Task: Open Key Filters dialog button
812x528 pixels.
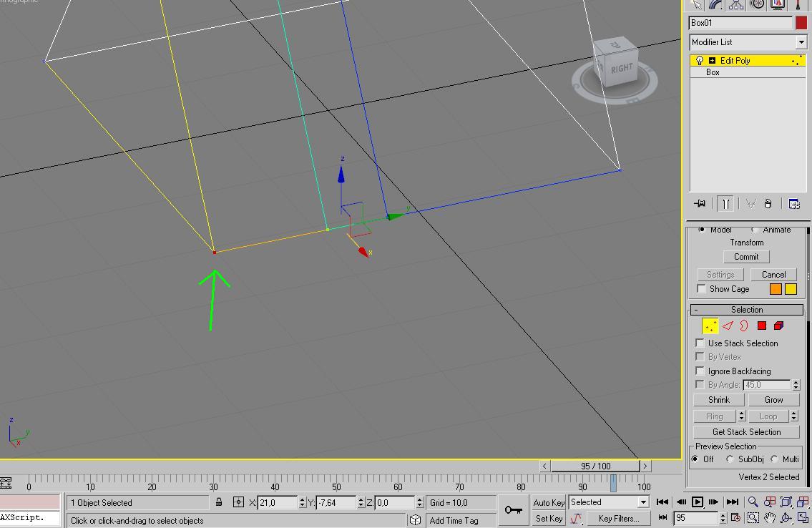Action: [619, 518]
